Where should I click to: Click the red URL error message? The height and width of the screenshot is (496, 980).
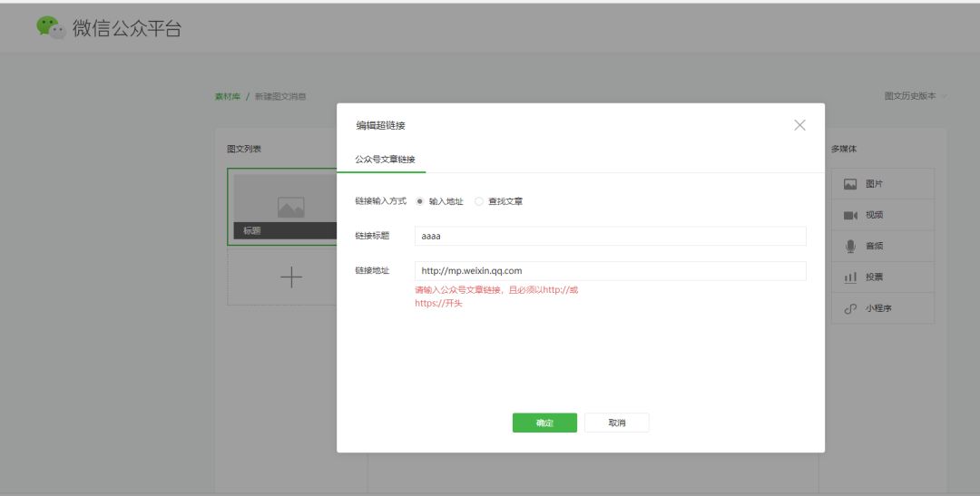(x=496, y=297)
